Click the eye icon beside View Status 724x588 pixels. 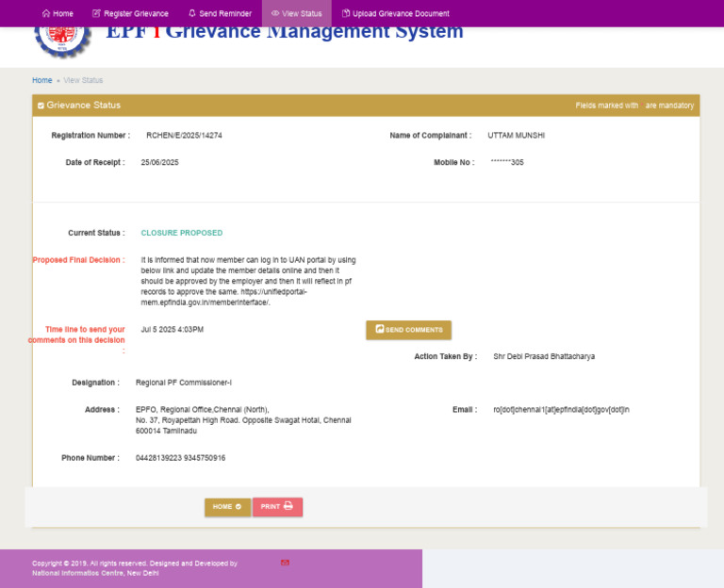(x=275, y=13)
